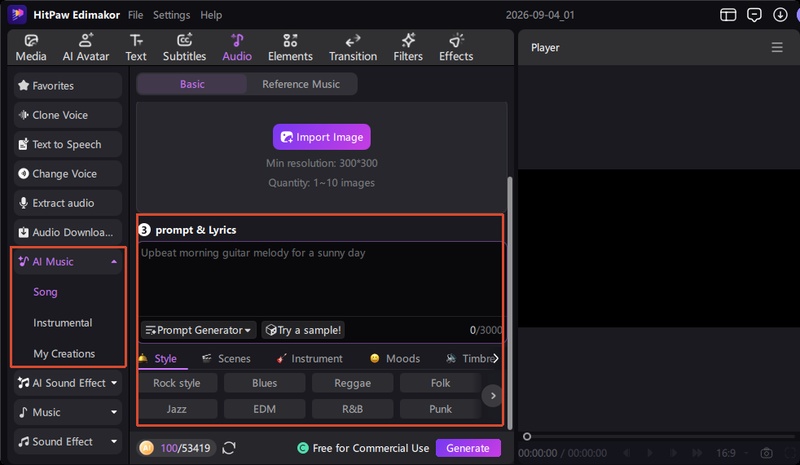Select Instrumental under AI Music
Screen dimensions: 800x465
coord(63,323)
